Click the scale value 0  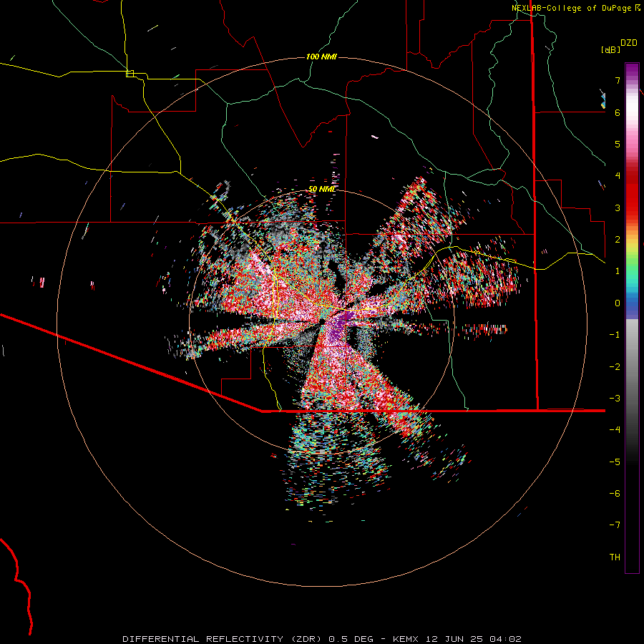[618, 303]
